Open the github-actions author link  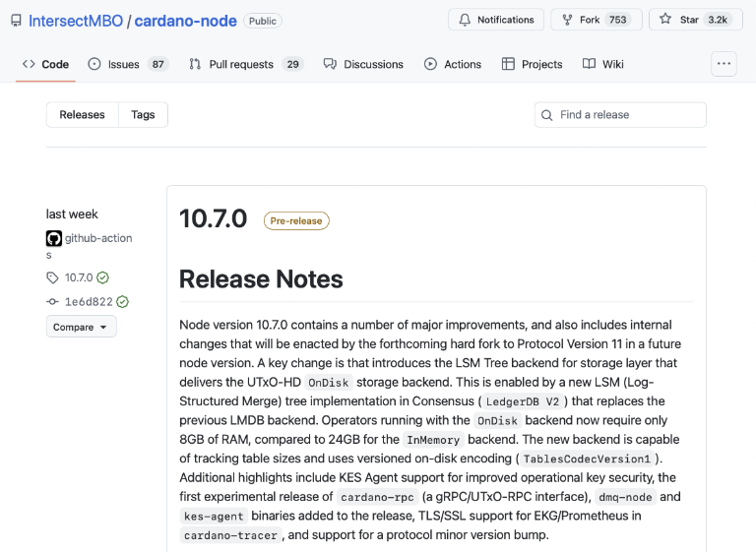click(x=98, y=238)
